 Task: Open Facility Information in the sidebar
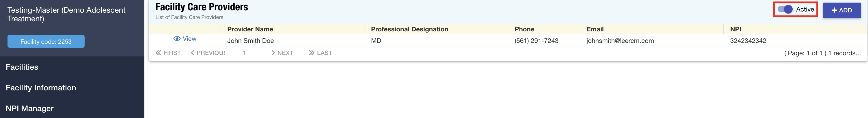click(41, 88)
